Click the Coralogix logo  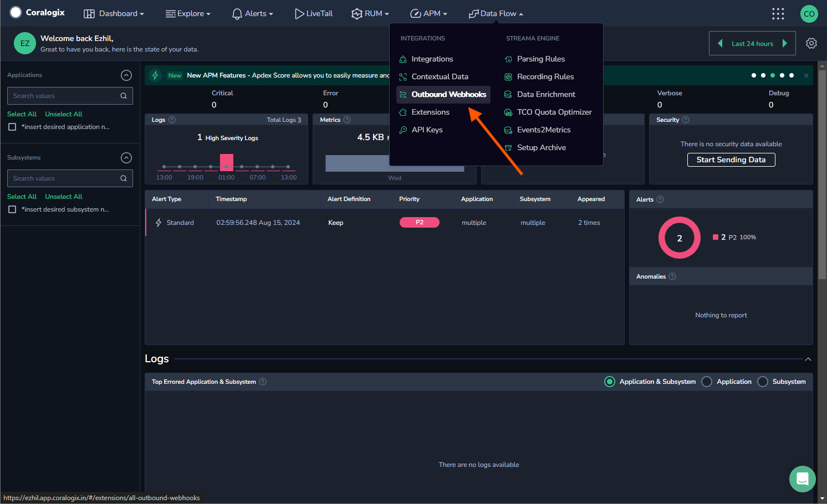pos(37,13)
